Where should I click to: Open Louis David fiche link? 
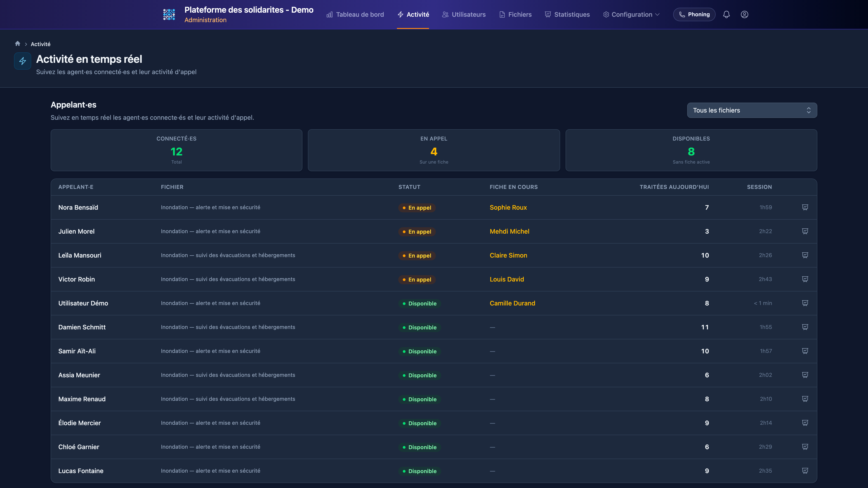507,279
